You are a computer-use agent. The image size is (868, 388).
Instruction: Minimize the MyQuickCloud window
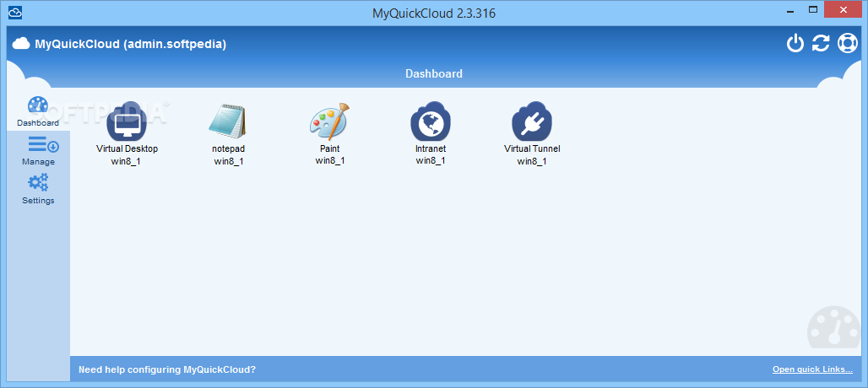(x=790, y=10)
